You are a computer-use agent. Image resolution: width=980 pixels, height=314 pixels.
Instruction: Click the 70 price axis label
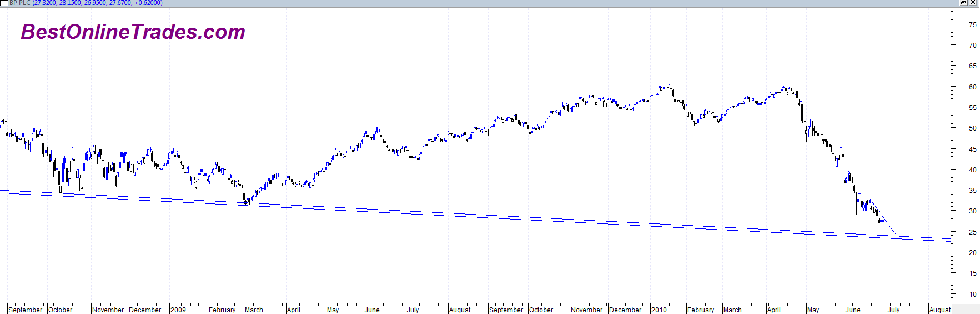tap(972, 46)
